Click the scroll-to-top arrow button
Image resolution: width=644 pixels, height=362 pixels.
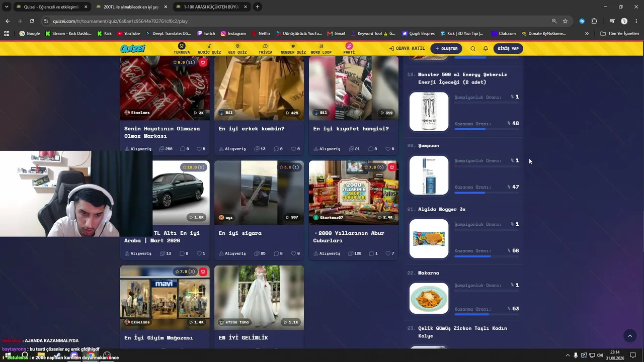(x=629, y=335)
